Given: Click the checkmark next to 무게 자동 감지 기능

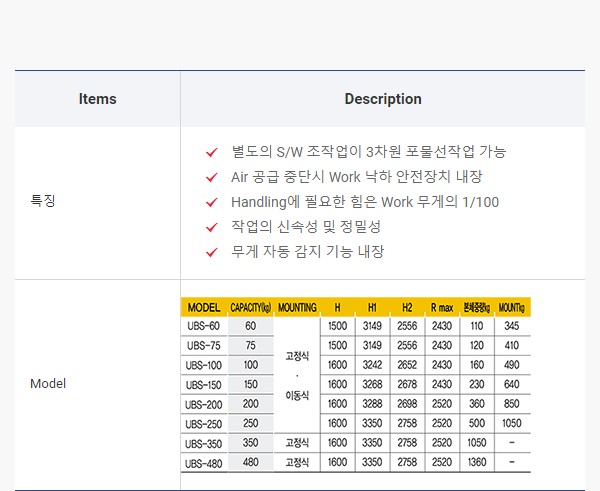Looking at the screenshot, I should [x=211, y=252].
